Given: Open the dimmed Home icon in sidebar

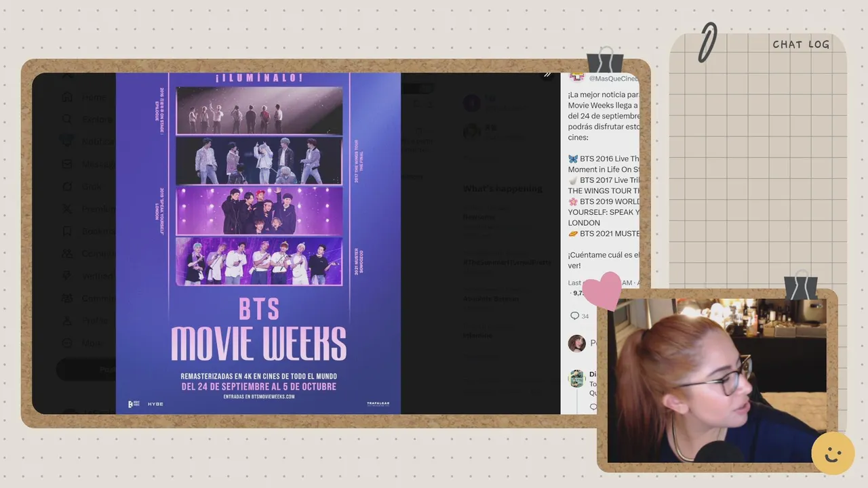Looking at the screenshot, I should 67,97.
